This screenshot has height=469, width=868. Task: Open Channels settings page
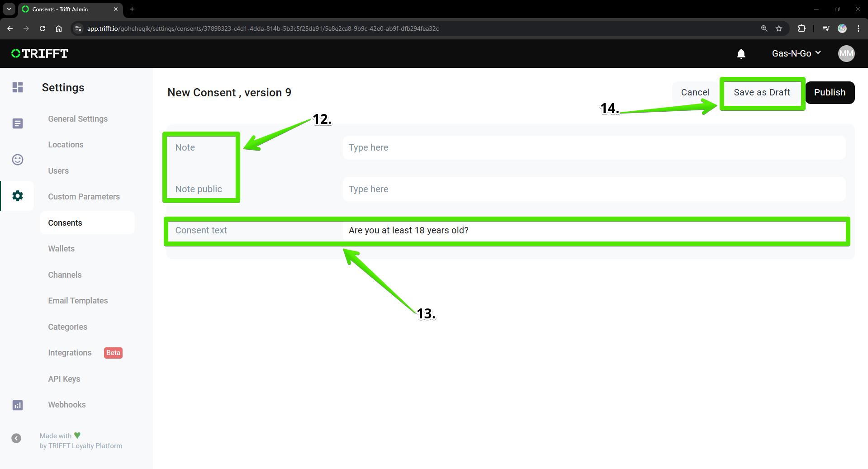[x=65, y=275]
